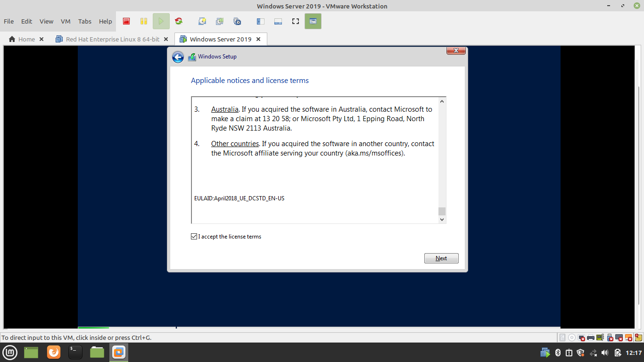Screen dimensions: 644x362
Task: Open the volume control tray icon
Action: [605, 353]
